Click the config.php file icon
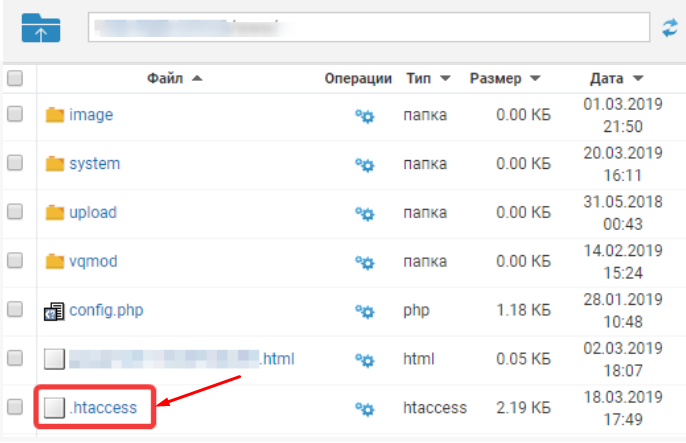Image resolution: width=686 pixels, height=443 pixels. tap(54, 311)
